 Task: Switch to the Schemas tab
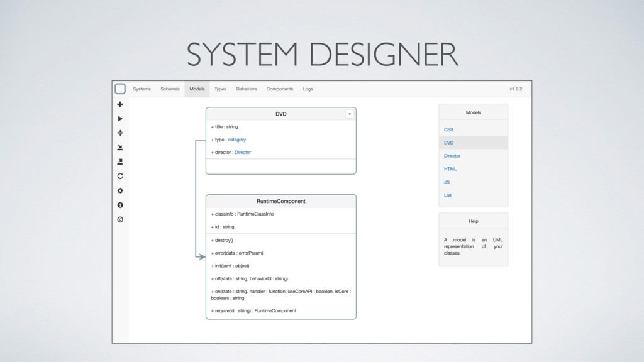pyautogui.click(x=170, y=89)
